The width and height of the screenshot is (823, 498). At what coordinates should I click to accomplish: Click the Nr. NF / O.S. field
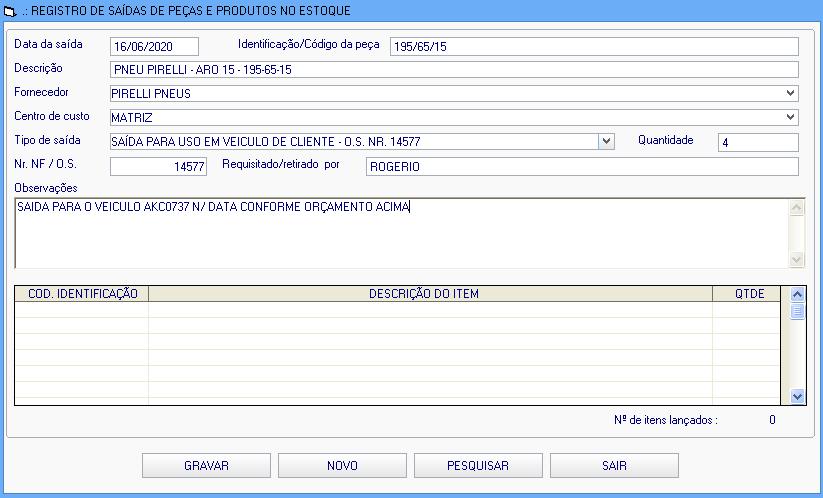coord(159,166)
